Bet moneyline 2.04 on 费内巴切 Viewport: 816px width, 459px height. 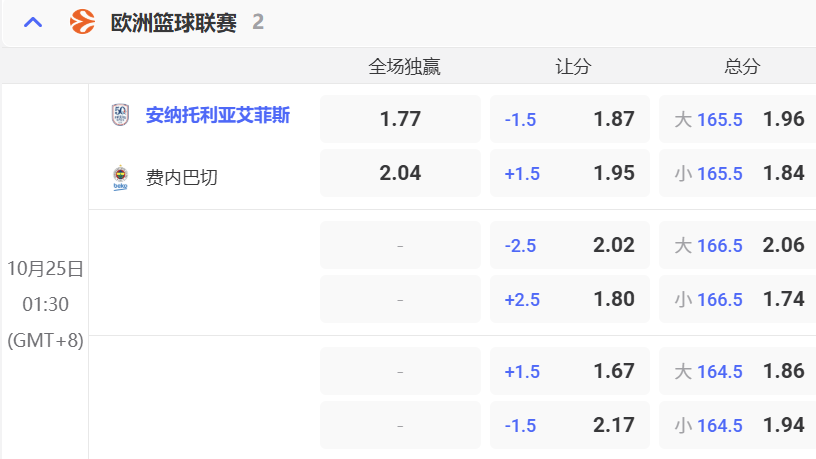[400, 173]
